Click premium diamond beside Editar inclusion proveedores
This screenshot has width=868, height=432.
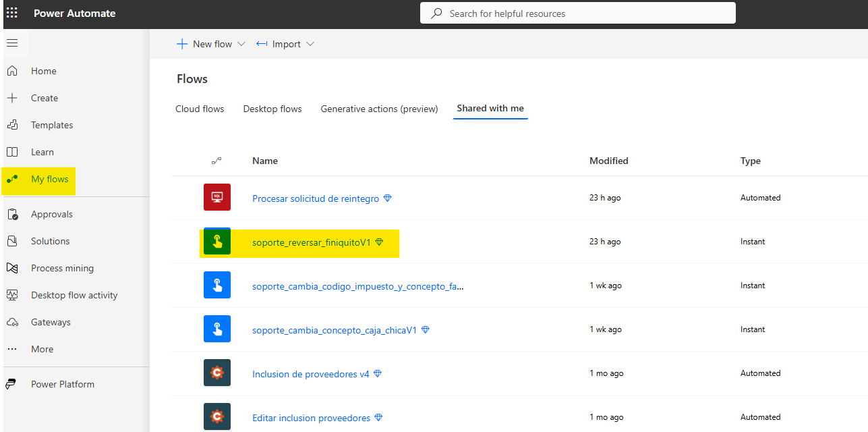[378, 417]
